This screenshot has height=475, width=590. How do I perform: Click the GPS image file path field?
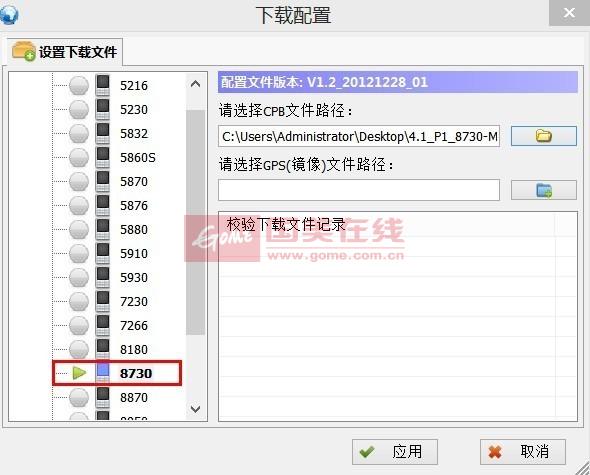(359, 190)
